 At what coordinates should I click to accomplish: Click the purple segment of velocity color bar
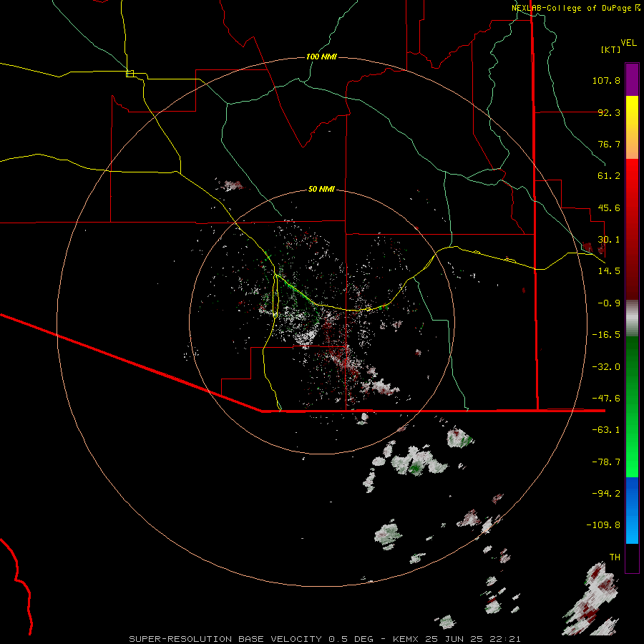[632, 80]
